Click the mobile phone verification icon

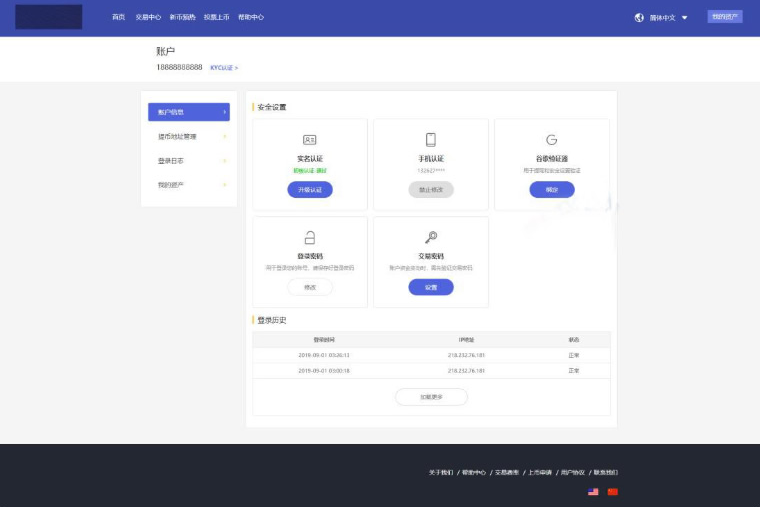(x=431, y=140)
